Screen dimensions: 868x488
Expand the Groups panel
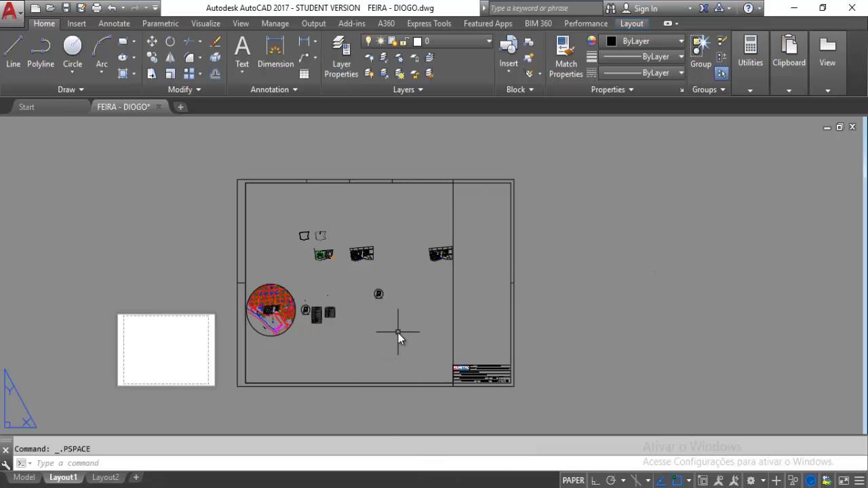pos(709,89)
